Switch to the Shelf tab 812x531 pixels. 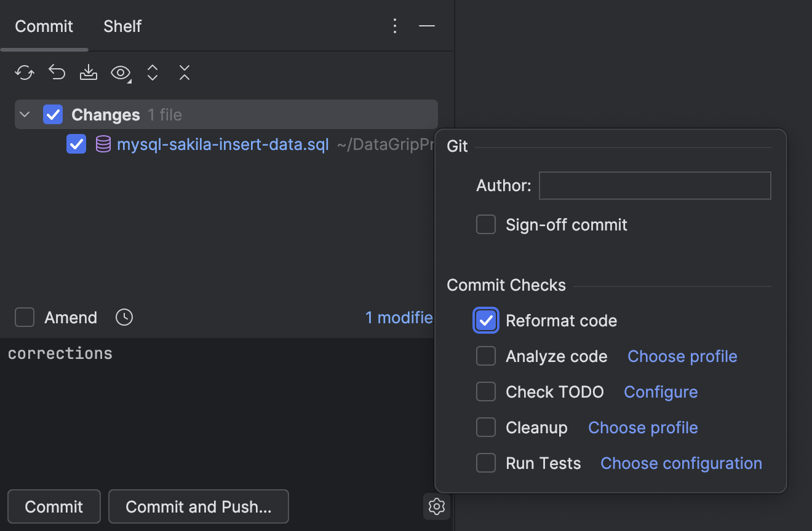click(122, 26)
